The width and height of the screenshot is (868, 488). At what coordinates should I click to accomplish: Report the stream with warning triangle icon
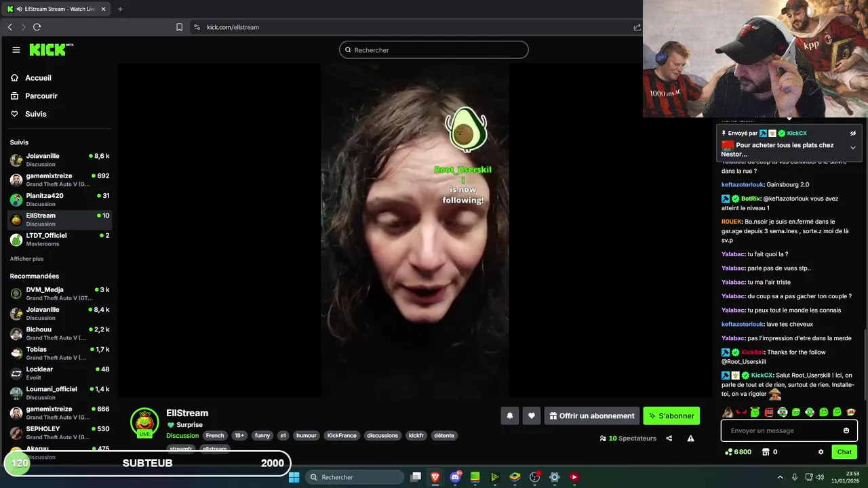[x=690, y=439]
